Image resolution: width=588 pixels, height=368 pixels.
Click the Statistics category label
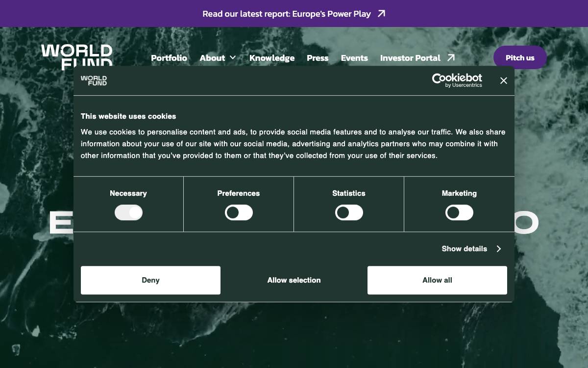point(349,193)
